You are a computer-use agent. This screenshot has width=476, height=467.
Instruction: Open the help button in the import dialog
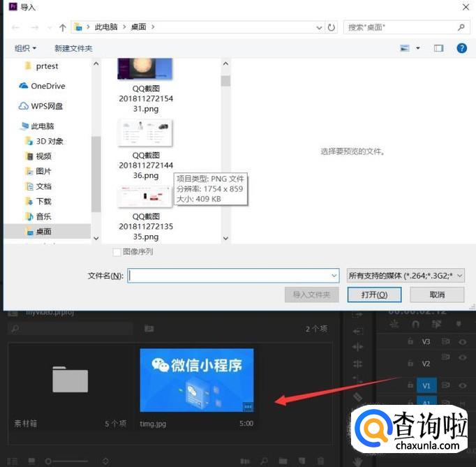pyautogui.click(x=462, y=48)
